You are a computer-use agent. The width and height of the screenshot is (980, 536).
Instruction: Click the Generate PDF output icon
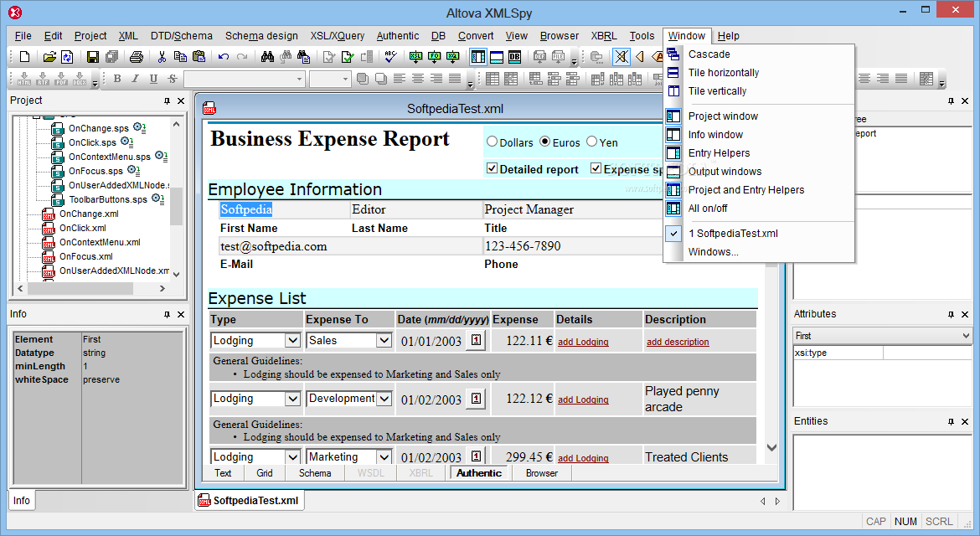tap(60, 79)
